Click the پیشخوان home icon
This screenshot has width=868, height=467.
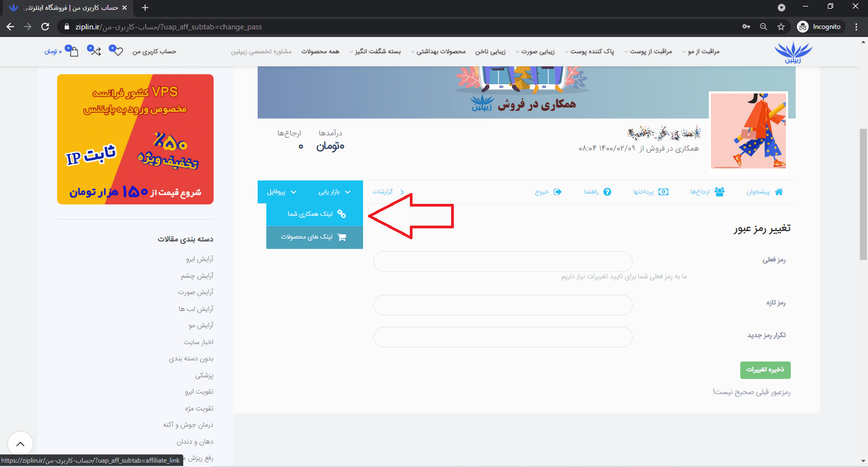point(779,192)
